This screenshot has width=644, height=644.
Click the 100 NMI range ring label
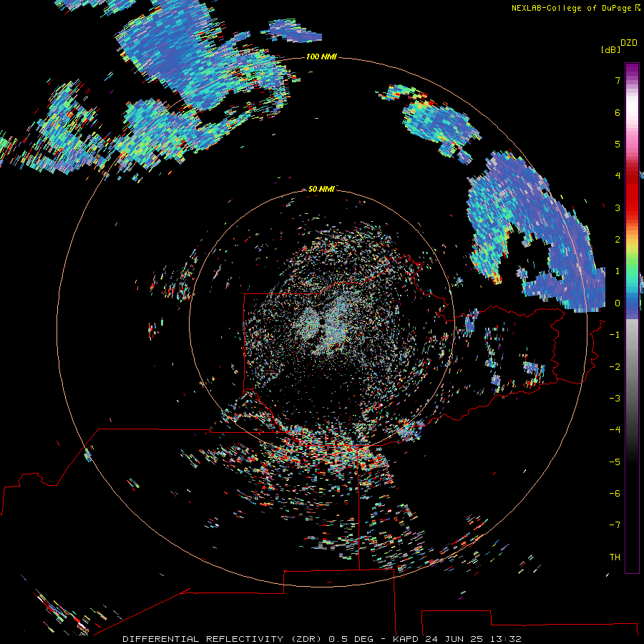(321, 57)
